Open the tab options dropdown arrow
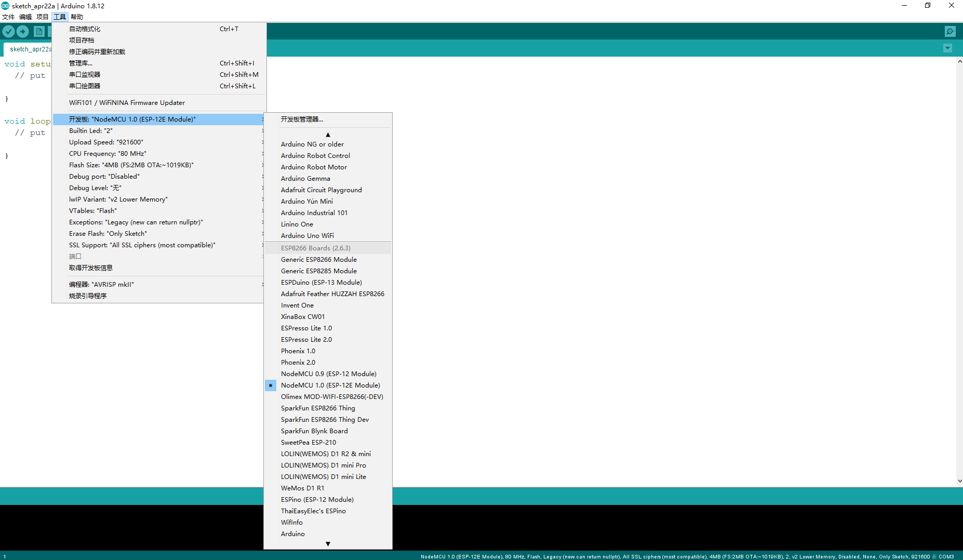The image size is (963, 560). (x=947, y=48)
